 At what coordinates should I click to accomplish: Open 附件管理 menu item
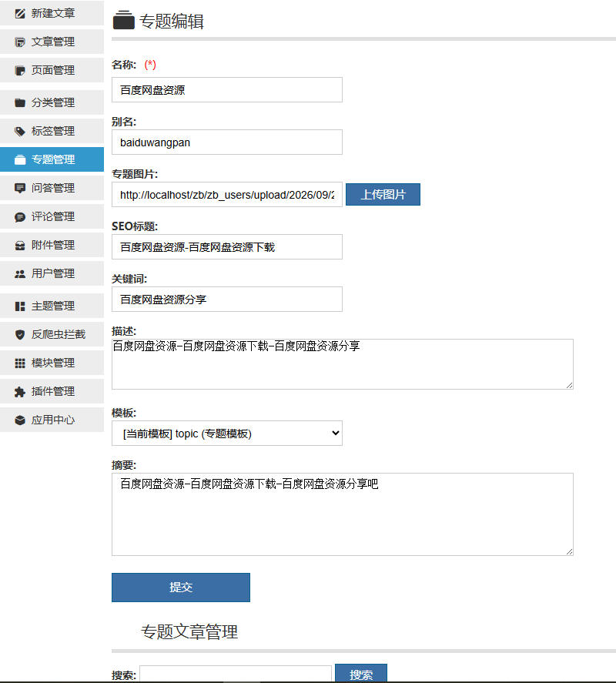pos(52,245)
